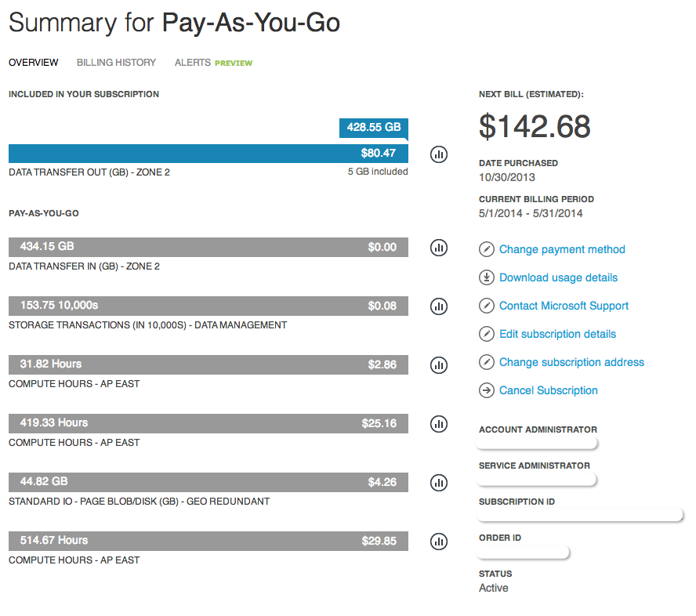Screen dimensions: 696x616
Task: Click the gray 434.15 GB usage bar
Action: [208, 248]
